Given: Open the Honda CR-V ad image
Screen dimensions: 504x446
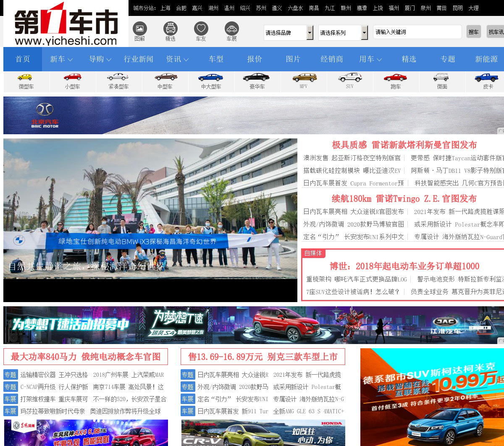Looking at the screenshot, I should (x=263, y=433).
